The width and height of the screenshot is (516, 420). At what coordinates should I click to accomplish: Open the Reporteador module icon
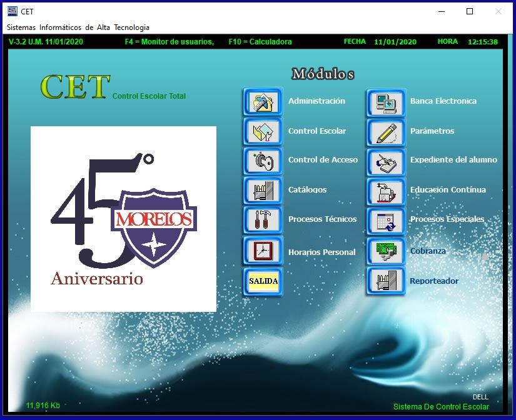[x=386, y=281]
